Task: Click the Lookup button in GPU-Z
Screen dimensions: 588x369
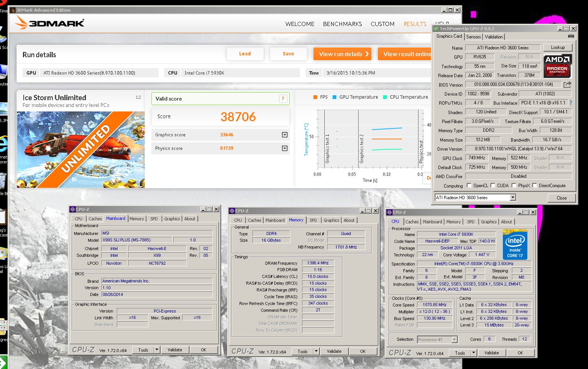Action: click(x=558, y=47)
